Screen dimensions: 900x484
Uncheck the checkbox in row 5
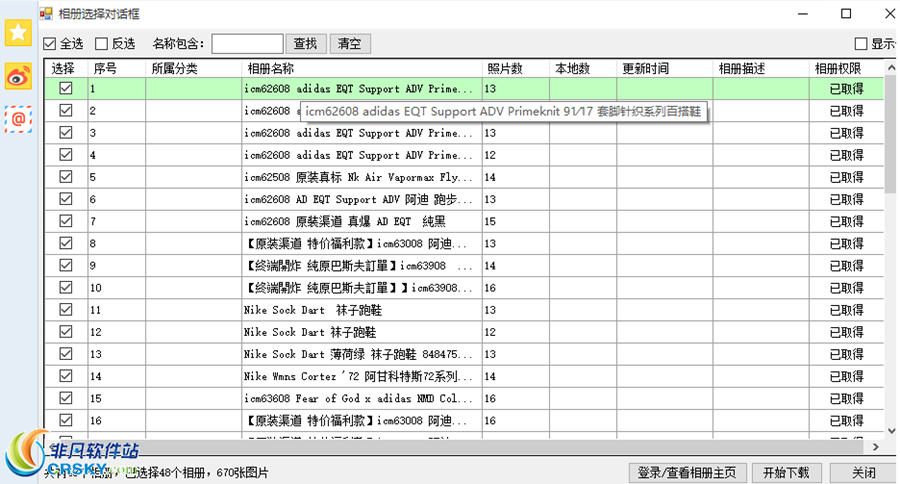coord(66,177)
